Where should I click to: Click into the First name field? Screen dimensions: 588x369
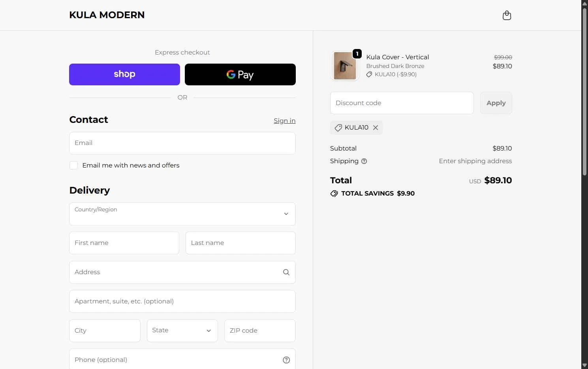(124, 243)
